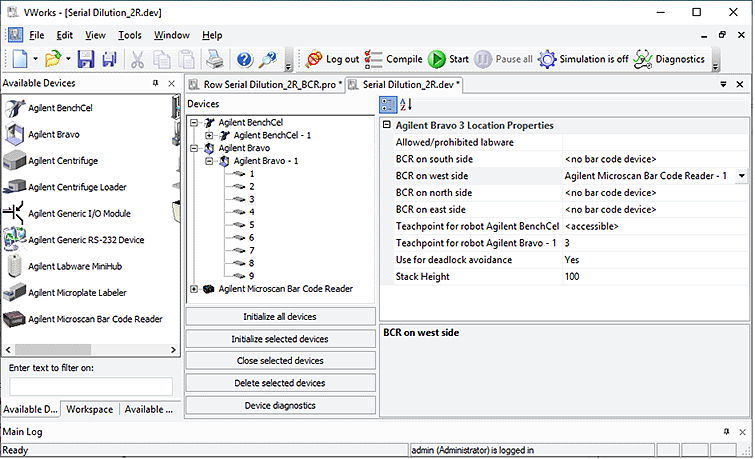The image size is (755, 459).
Task: Select Agilent Microscan Bar Code Reader in Available Devices
Action: coord(95,319)
